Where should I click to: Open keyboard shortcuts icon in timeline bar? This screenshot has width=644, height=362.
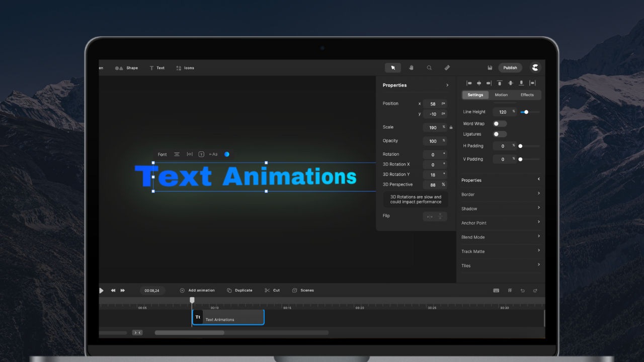tap(496, 291)
